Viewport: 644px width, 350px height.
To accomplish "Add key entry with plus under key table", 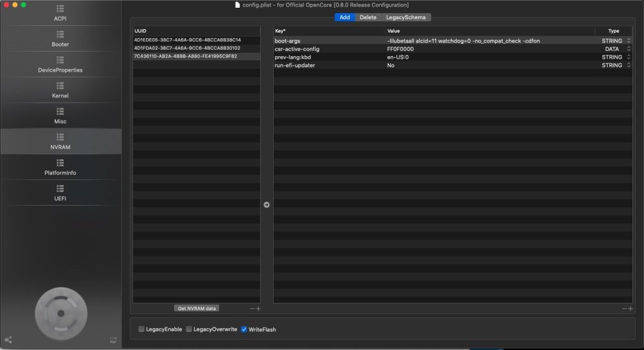I will click(630, 309).
